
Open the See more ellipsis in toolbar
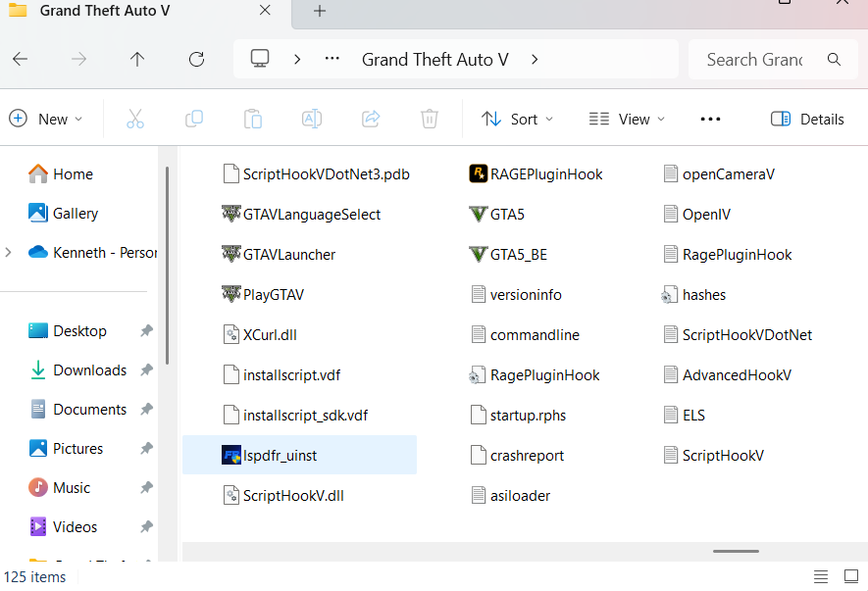pos(710,119)
